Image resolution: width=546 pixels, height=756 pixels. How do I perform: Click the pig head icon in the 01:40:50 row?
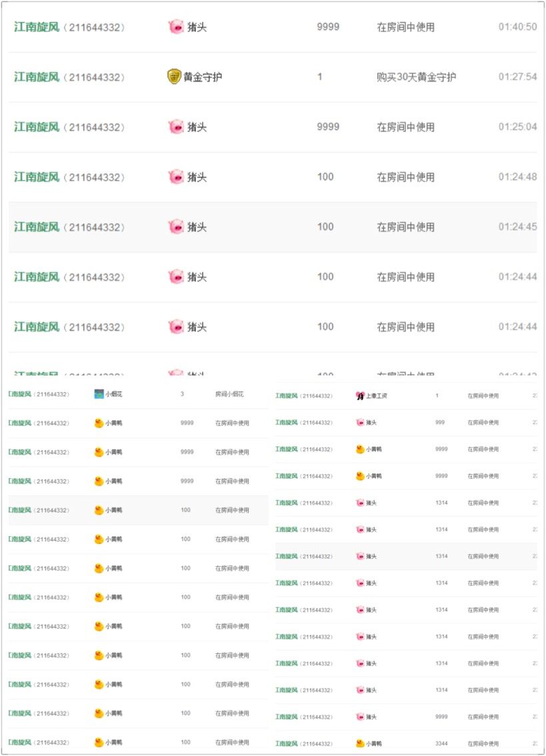pos(176,27)
